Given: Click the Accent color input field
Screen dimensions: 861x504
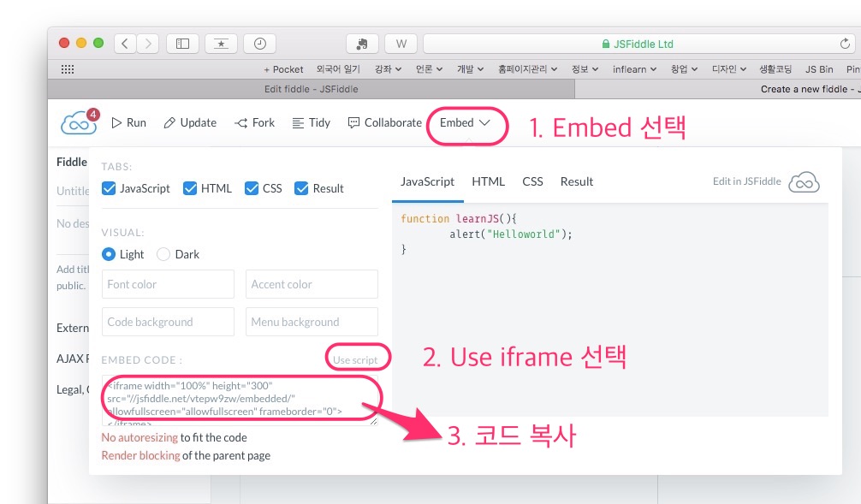Looking at the screenshot, I should pyautogui.click(x=312, y=284).
